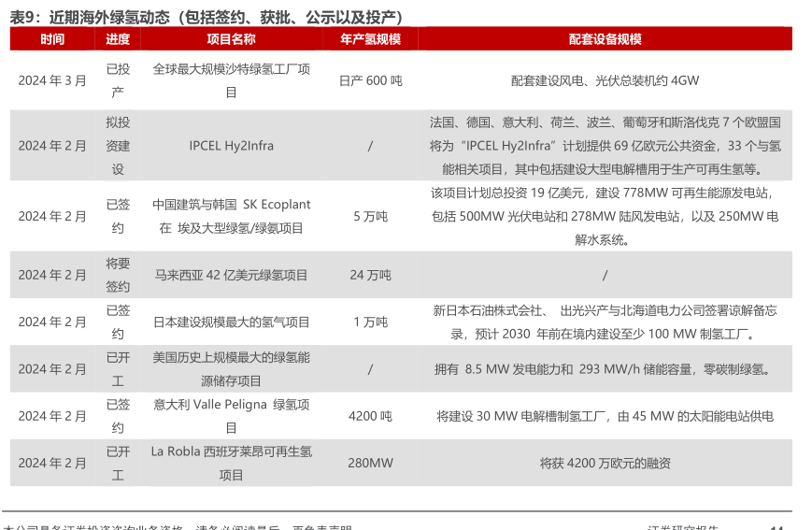Click the 日本建设规模最大的氢气项目 cell
Viewport: 812px width, 530px height.
click(231, 322)
